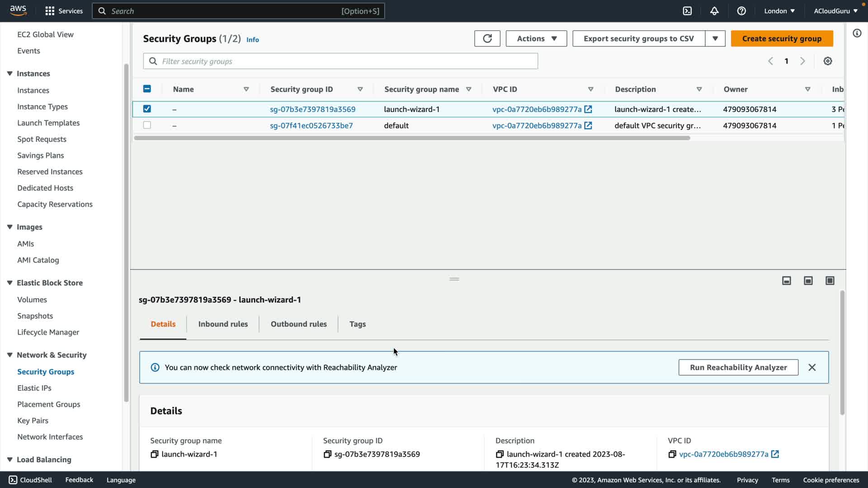Click Create security group button

782,38
